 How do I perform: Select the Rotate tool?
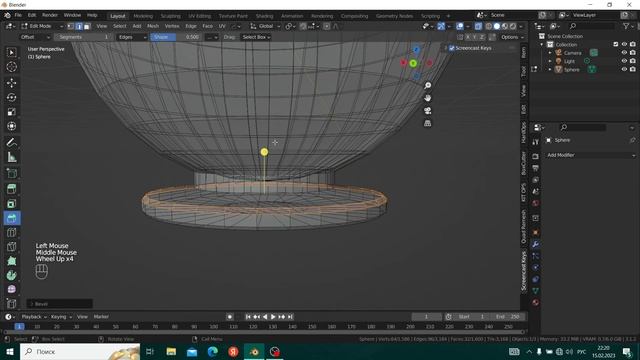[11, 97]
